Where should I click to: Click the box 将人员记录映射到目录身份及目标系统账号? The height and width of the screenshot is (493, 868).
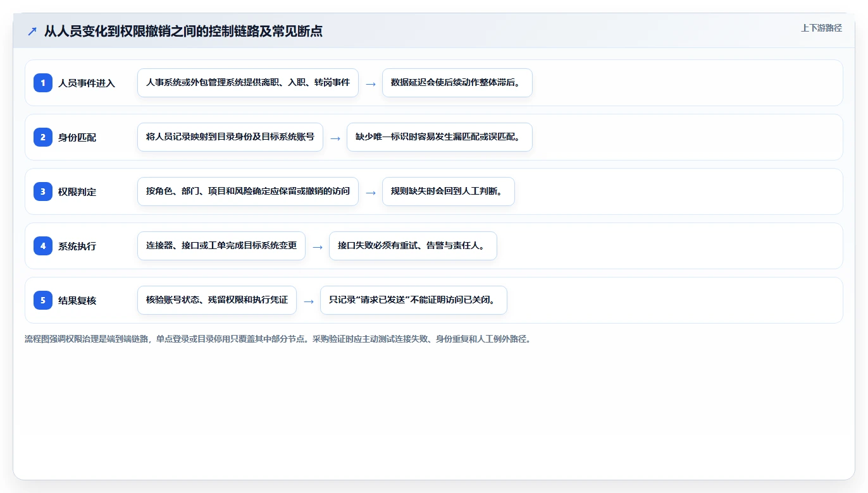coord(230,137)
